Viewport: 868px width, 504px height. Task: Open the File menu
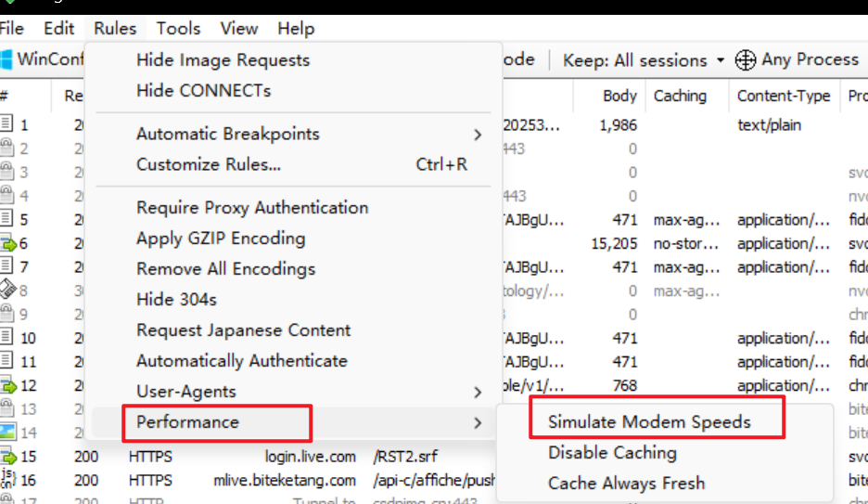point(11,28)
